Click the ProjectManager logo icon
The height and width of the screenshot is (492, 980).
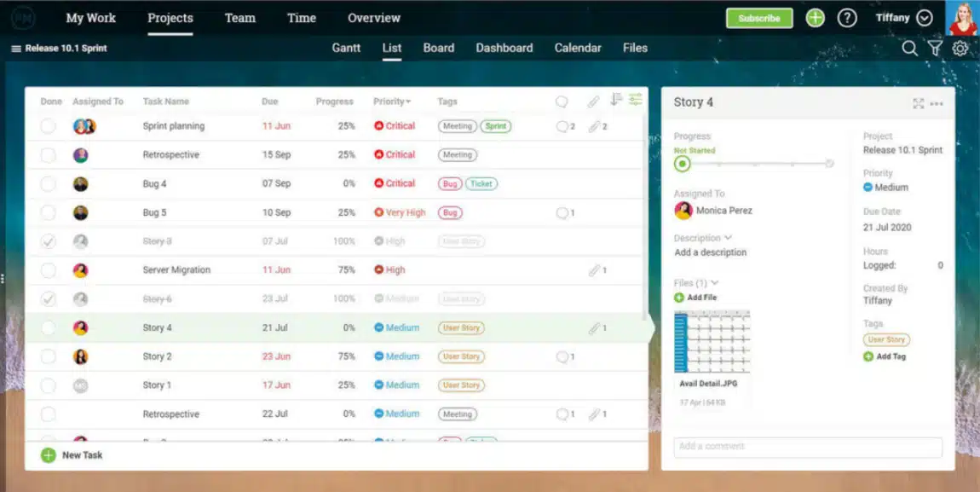click(x=23, y=18)
